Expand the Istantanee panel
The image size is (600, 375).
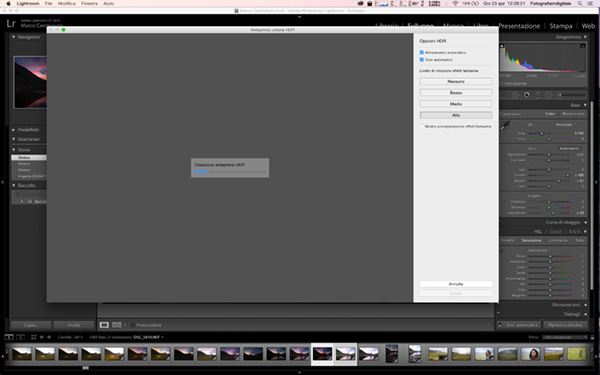[14, 139]
